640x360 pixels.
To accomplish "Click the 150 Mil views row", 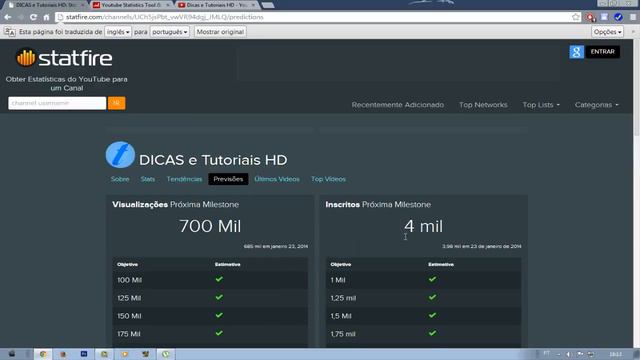I will 210,316.
